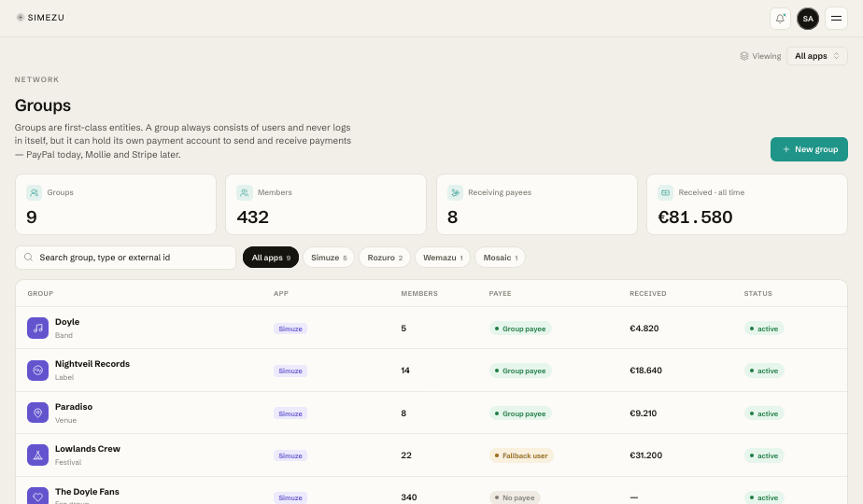This screenshot has height=504, width=863.
Task: Click the €4.820 received amount
Action: coord(644,329)
